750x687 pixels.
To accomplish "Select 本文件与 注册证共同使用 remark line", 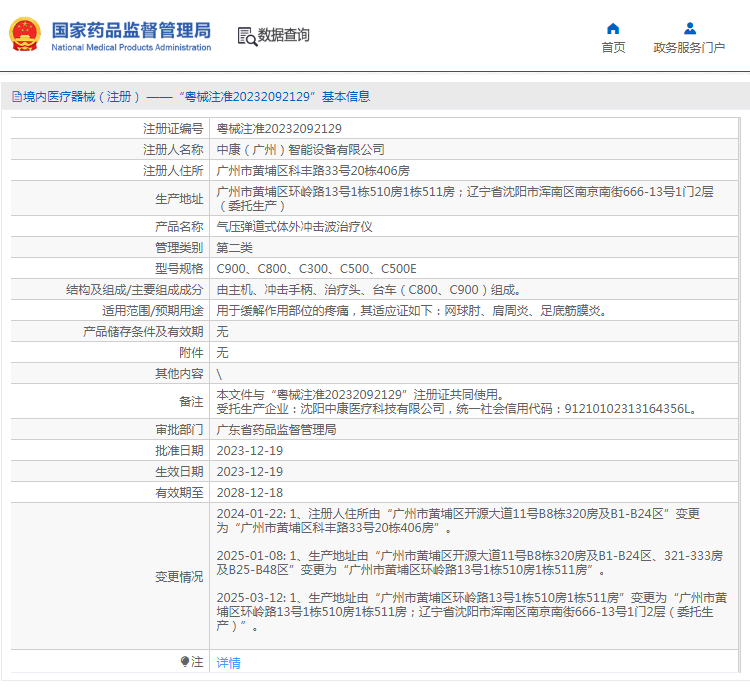I will point(361,395).
